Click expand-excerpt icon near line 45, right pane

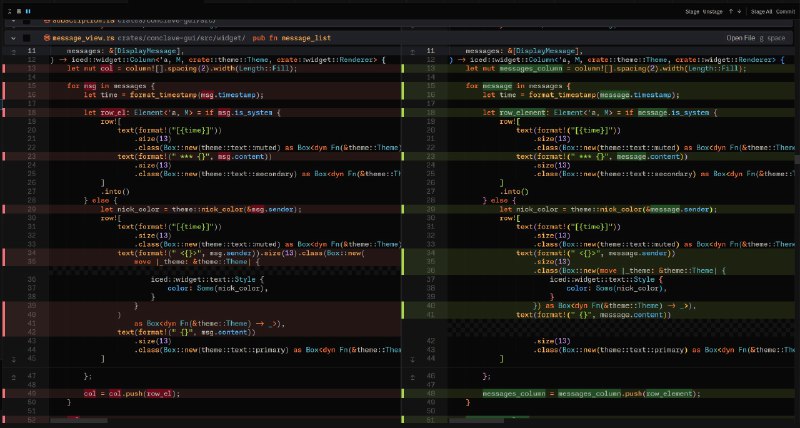pyautogui.click(x=414, y=357)
